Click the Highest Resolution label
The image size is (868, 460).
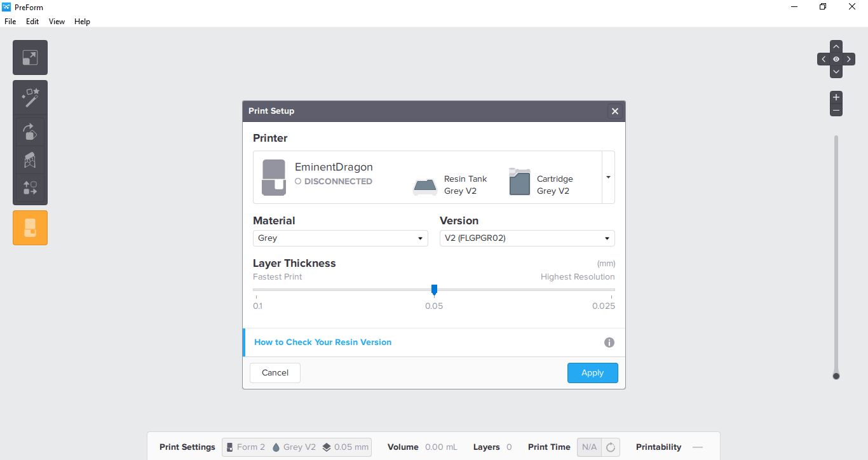(578, 277)
